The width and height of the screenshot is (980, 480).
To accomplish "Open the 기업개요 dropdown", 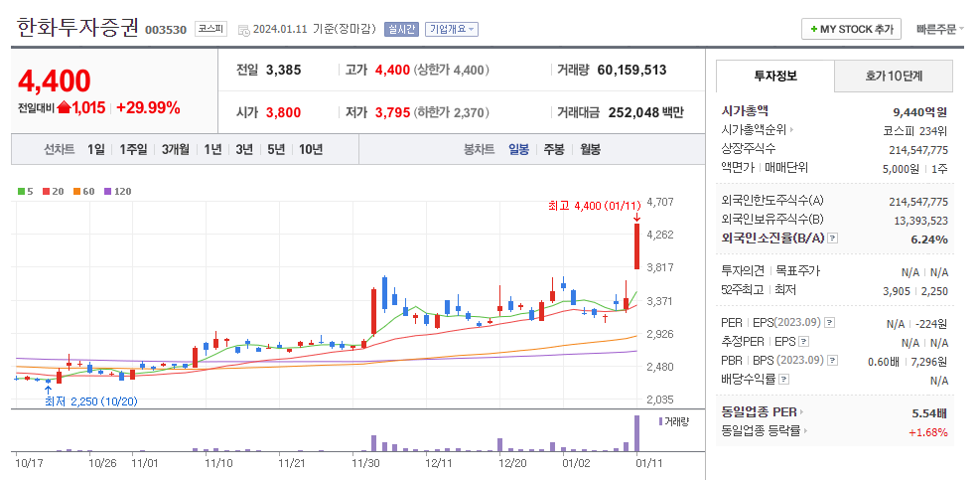I will coord(451,29).
